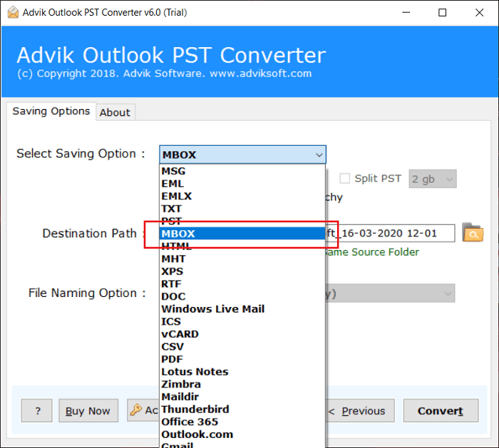Open the destination folder browse icon
Image resolution: width=499 pixels, height=448 pixels.
(x=473, y=233)
